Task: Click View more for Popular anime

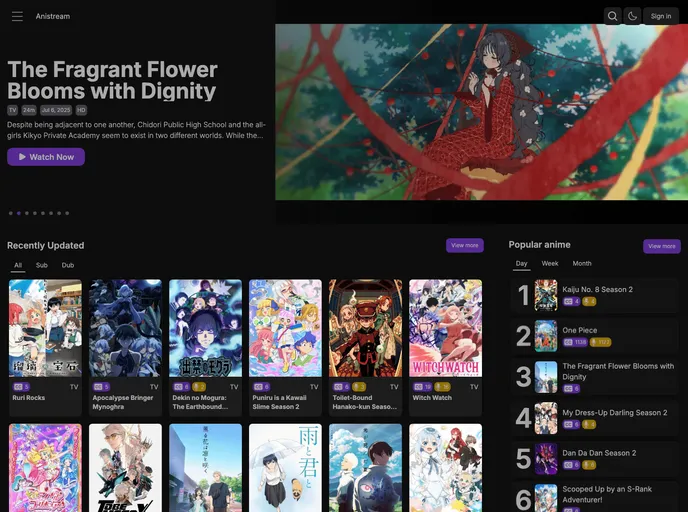Action: pyautogui.click(x=662, y=246)
